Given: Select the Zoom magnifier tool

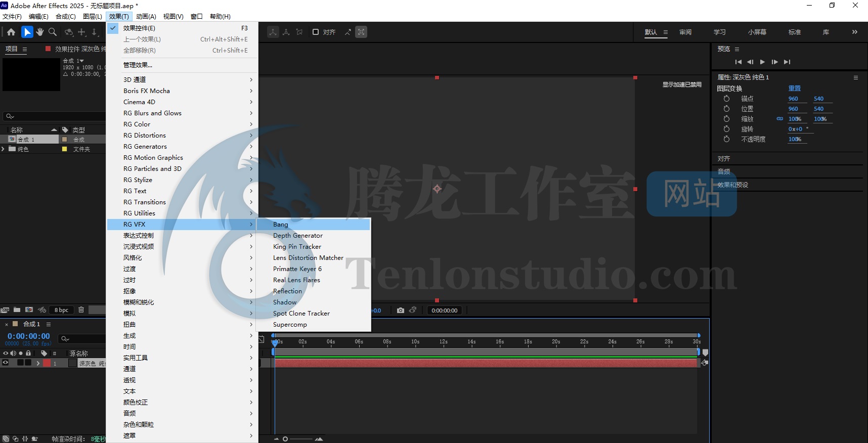Looking at the screenshot, I should click(52, 32).
